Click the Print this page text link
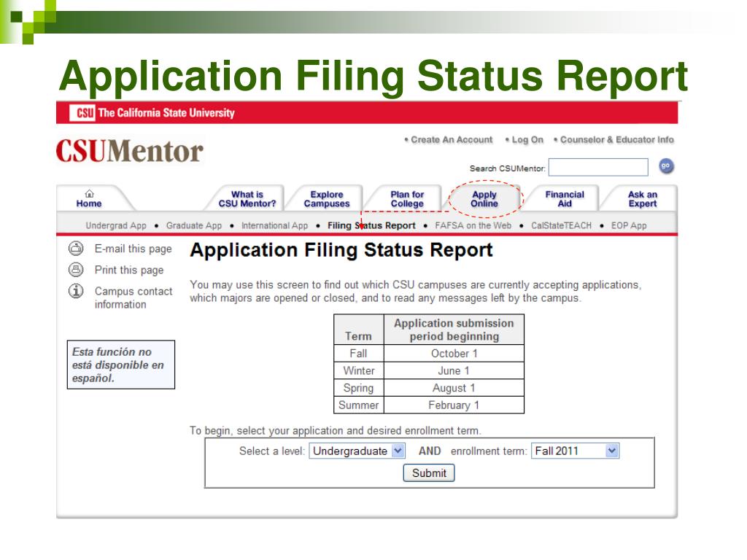This screenshot has width=747, height=560. pyautogui.click(x=129, y=270)
